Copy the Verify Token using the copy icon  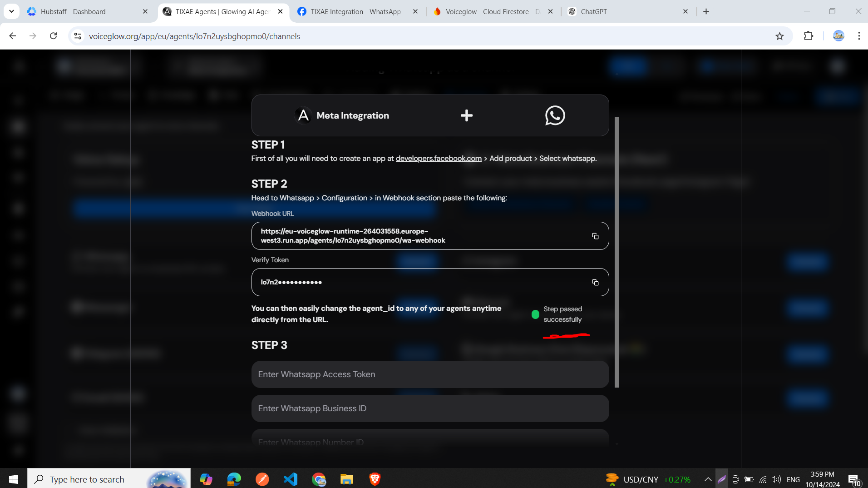pyautogui.click(x=595, y=282)
